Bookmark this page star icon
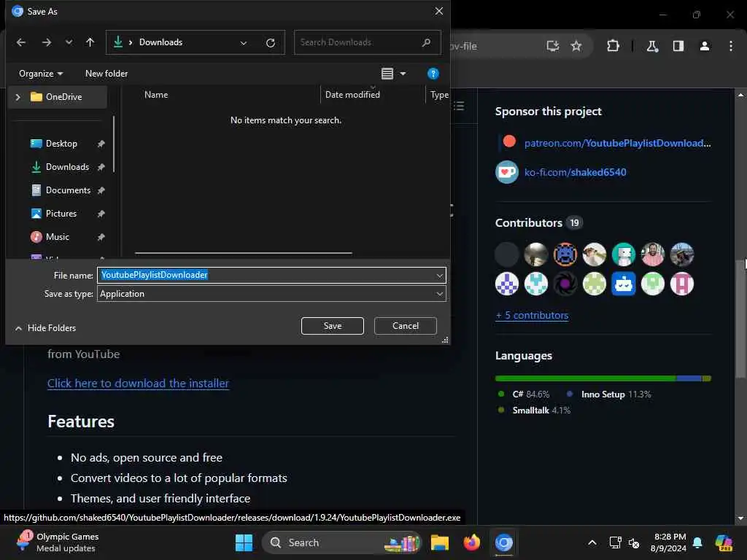Screen dimensions: 747x560 pos(576,46)
